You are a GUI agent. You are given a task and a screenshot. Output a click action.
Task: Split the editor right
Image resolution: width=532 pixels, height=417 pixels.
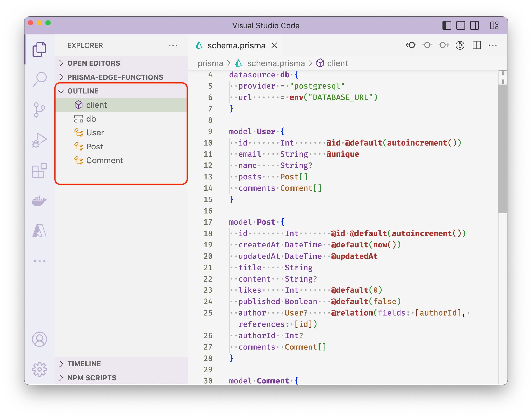coord(477,45)
